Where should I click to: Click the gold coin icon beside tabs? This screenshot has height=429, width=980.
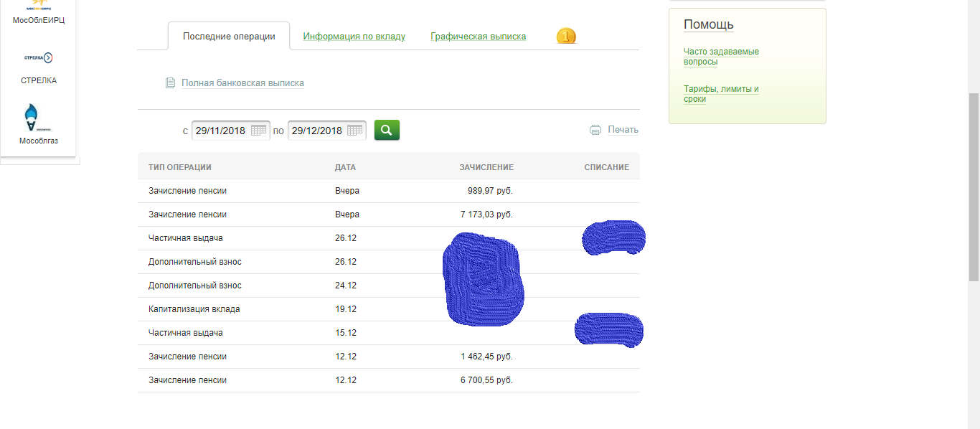click(566, 36)
